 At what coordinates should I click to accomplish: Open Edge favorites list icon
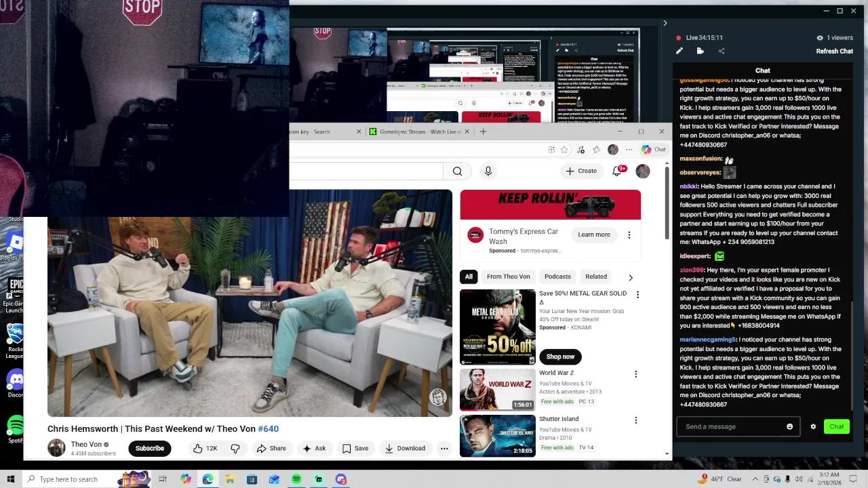coord(596,150)
